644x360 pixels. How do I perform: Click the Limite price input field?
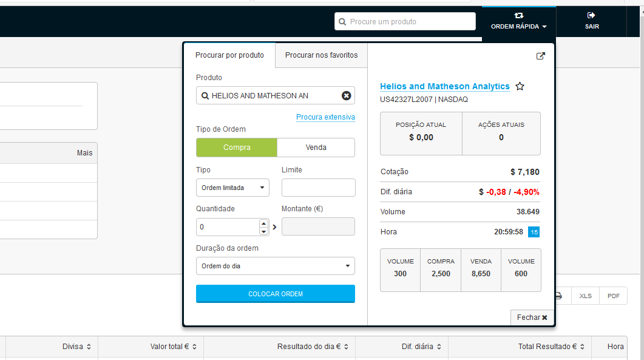click(x=318, y=188)
